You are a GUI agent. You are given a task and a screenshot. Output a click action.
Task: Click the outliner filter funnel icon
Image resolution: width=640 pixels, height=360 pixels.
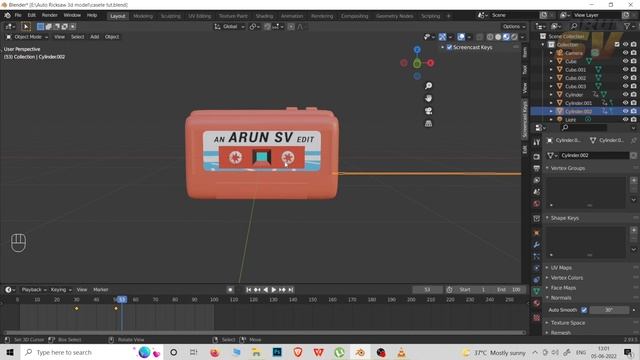(627, 26)
